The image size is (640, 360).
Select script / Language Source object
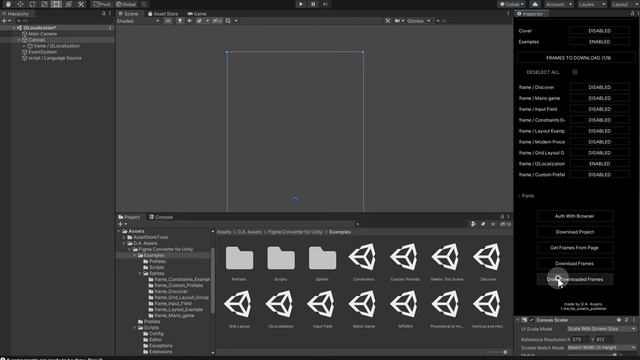pos(55,58)
